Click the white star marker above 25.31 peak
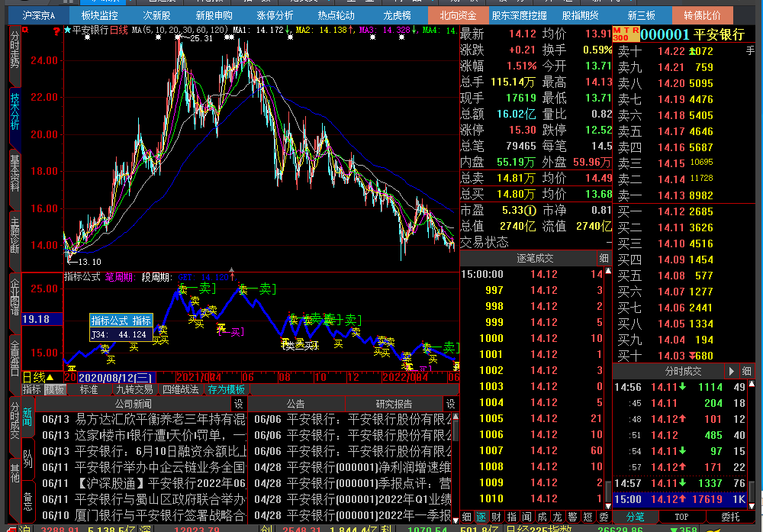 coord(178,37)
